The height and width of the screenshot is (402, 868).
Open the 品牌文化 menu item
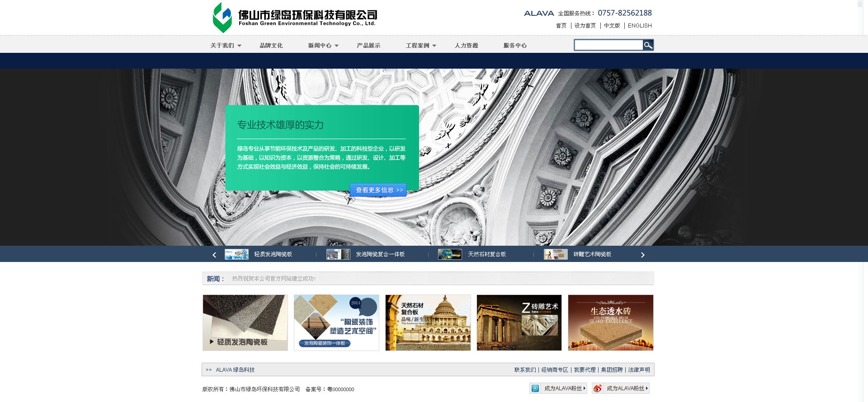coord(271,46)
